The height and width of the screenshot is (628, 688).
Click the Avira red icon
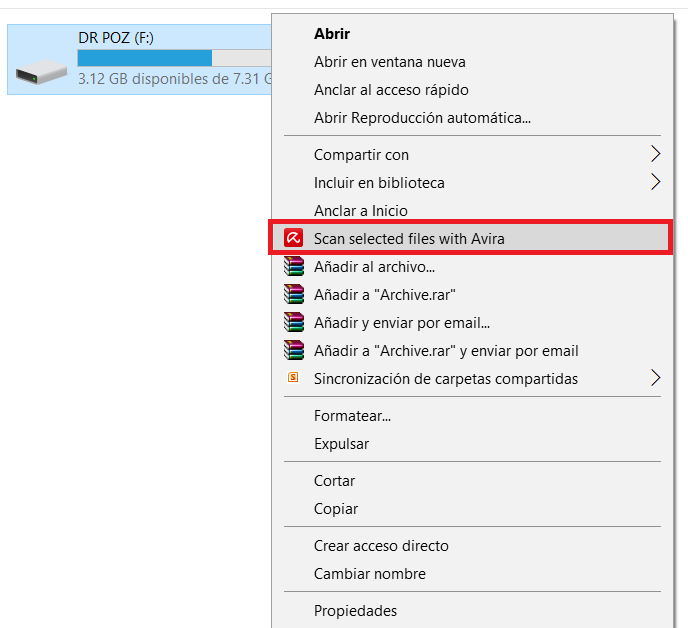click(x=293, y=238)
